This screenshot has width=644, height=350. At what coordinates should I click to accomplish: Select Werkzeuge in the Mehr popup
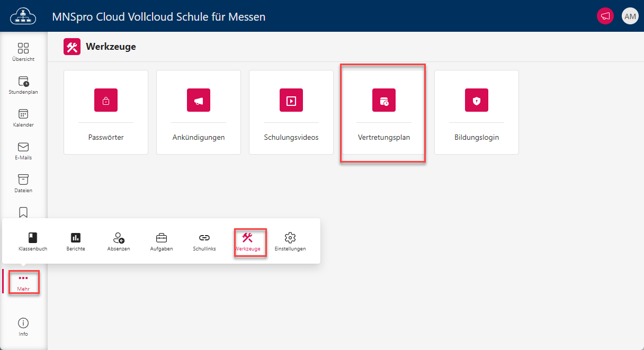(248, 241)
